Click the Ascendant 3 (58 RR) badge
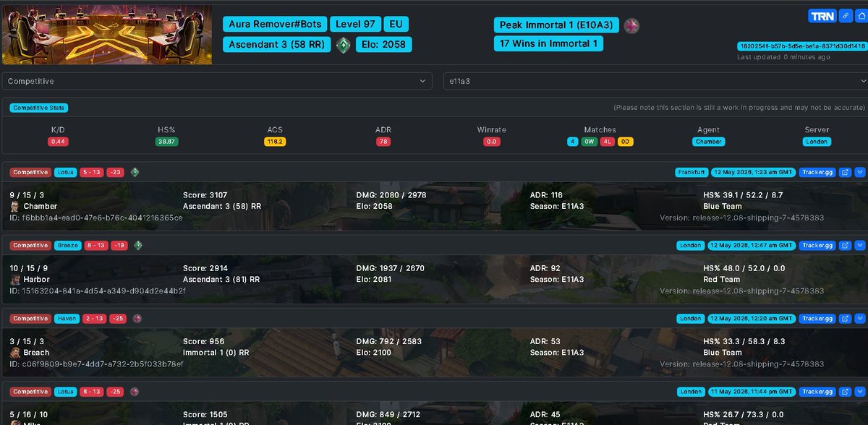The width and height of the screenshot is (868, 425). coord(277,45)
